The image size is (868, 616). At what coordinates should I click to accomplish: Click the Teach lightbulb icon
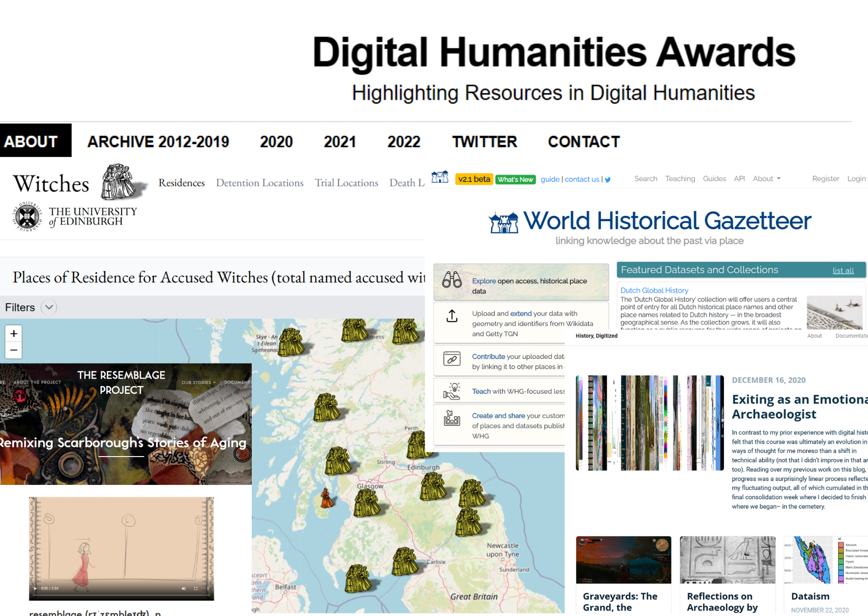[x=452, y=391]
